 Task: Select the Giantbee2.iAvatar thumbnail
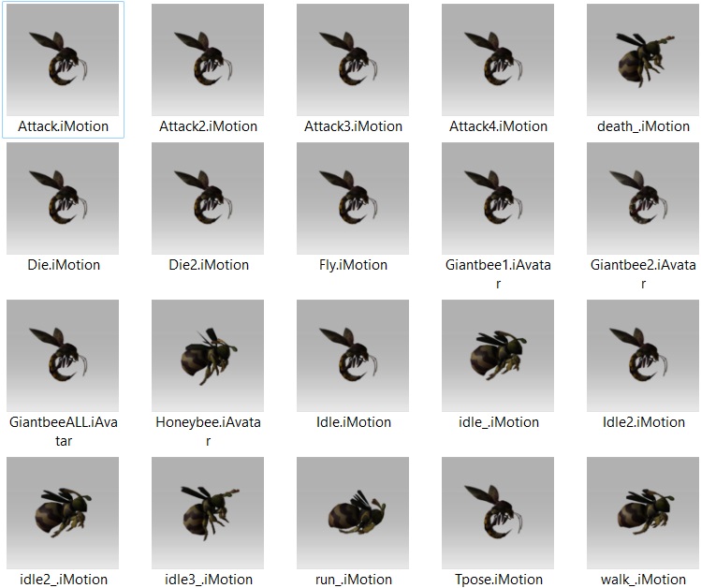coord(643,198)
